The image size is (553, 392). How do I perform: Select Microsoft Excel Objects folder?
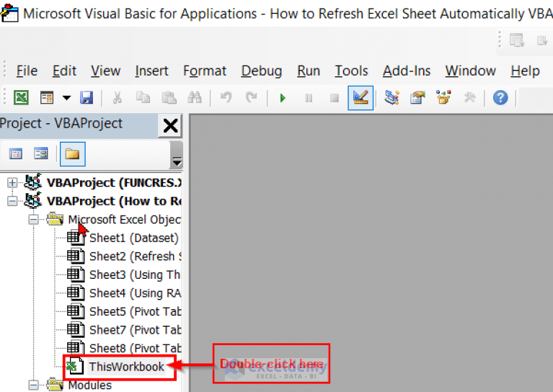[x=125, y=220]
